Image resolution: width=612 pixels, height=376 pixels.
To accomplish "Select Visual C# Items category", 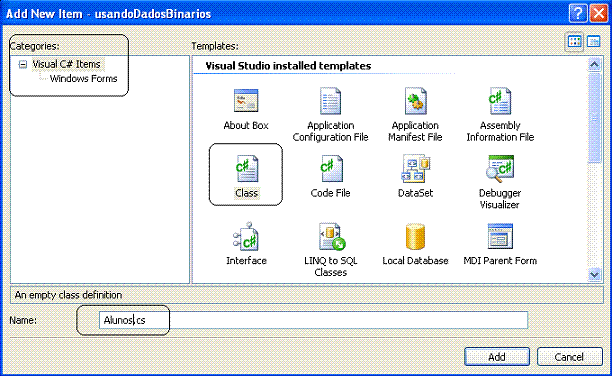I will 66,64.
